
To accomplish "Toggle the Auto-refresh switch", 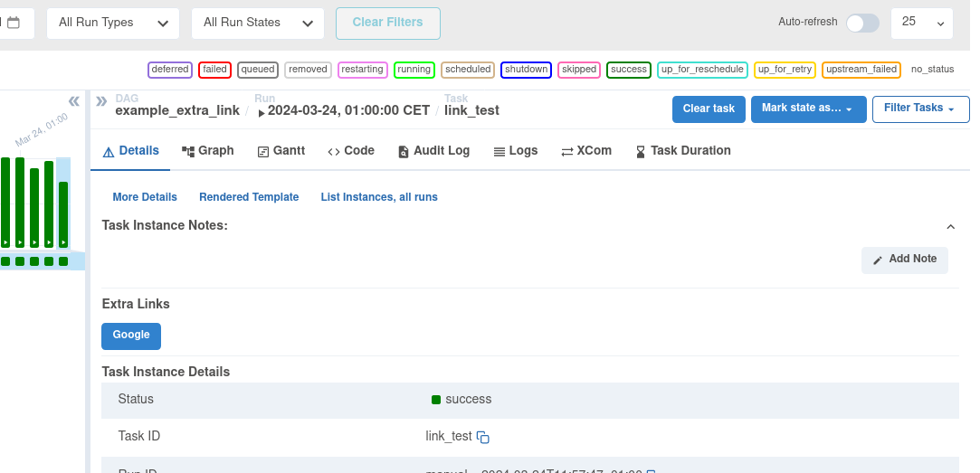I will coord(861,23).
